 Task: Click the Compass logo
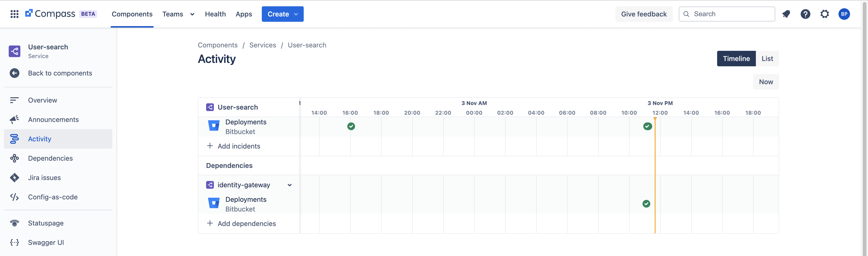(50, 14)
